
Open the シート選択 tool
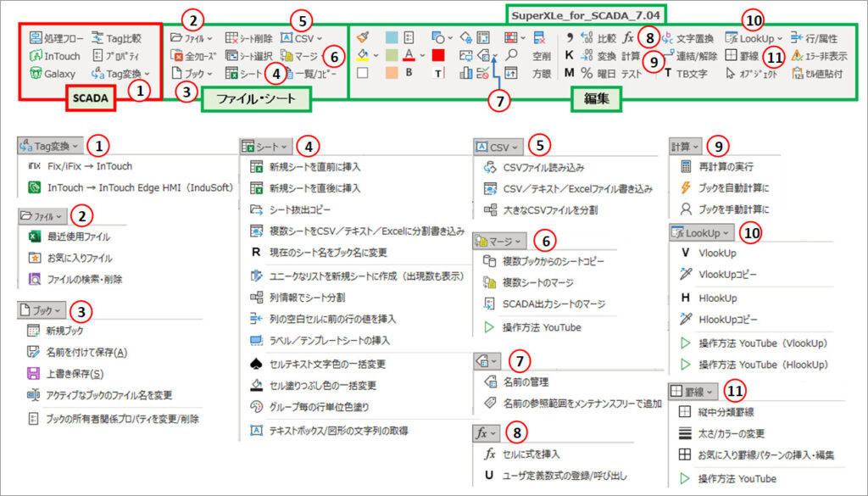(x=248, y=56)
